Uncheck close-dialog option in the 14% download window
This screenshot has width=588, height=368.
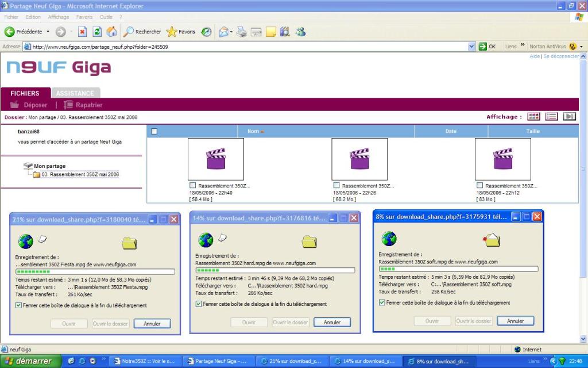click(199, 304)
